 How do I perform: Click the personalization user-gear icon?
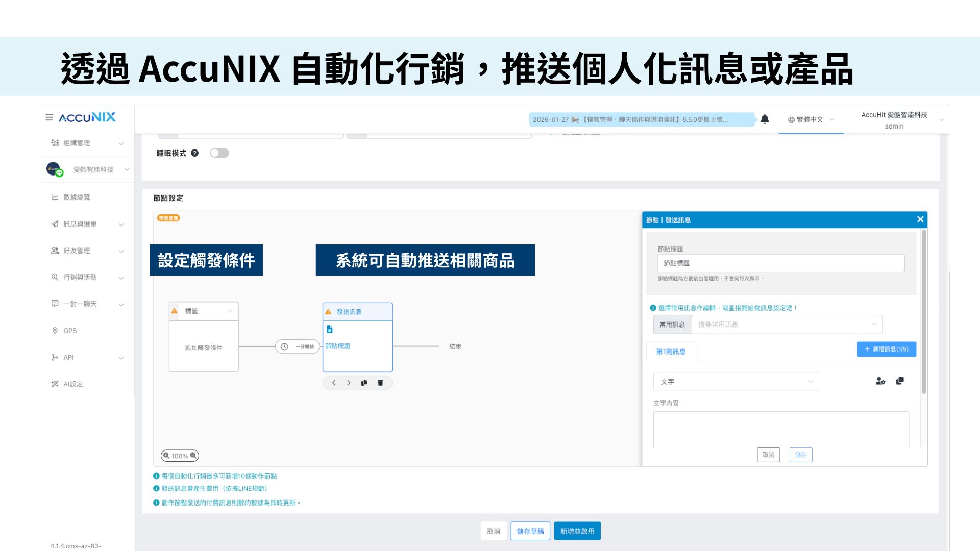point(880,381)
